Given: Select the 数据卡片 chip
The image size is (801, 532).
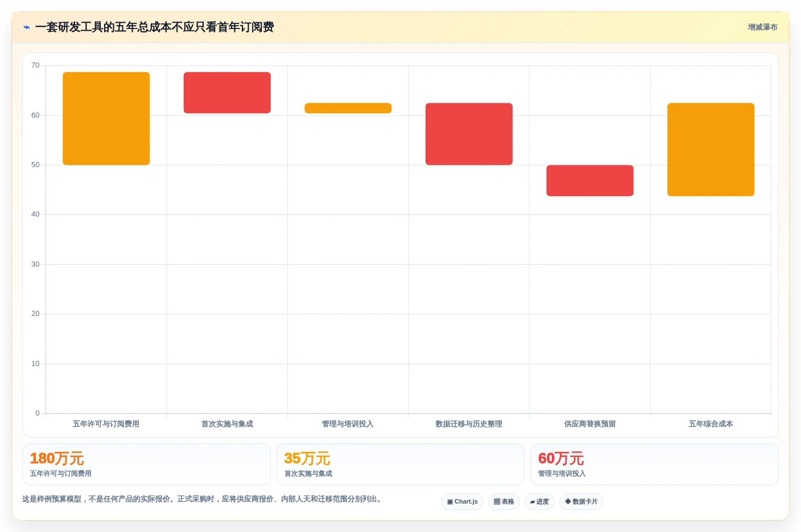Looking at the screenshot, I should coord(581,501).
